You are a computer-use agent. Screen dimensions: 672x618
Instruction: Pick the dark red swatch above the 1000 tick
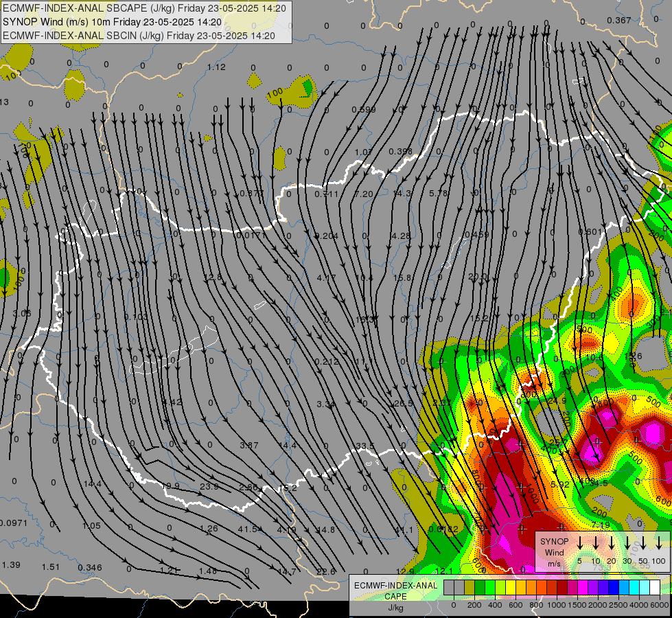click(x=562, y=587)
